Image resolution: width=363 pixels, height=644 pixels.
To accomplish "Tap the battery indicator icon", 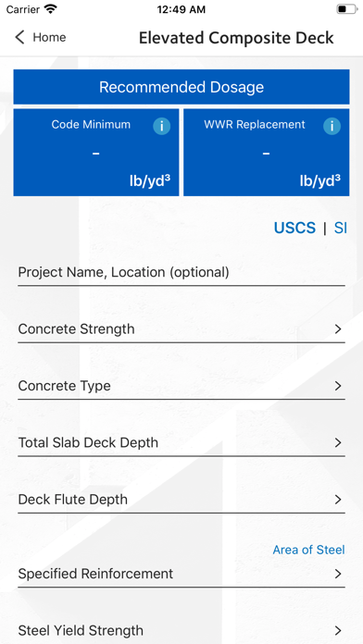I will click(x=346, y=9).
